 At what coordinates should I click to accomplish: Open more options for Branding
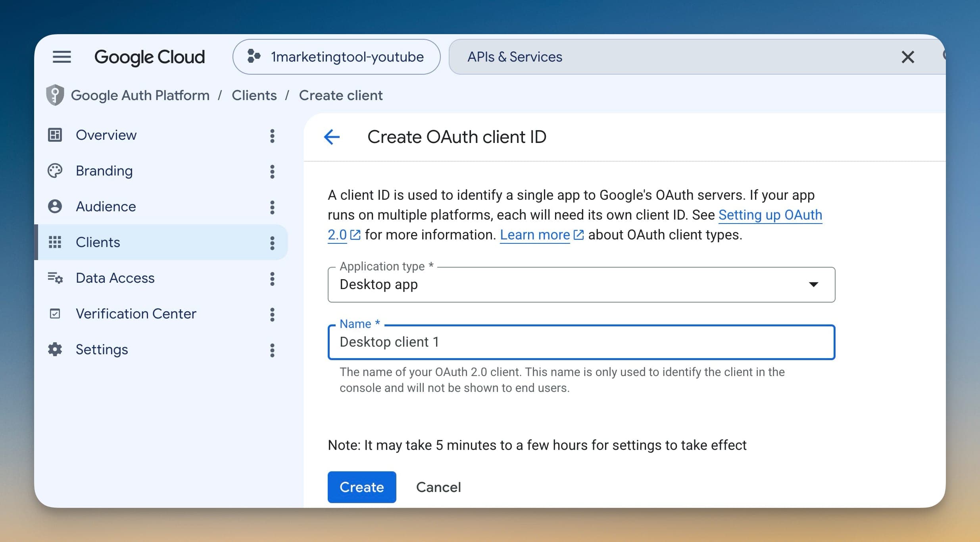click(272, 172)
